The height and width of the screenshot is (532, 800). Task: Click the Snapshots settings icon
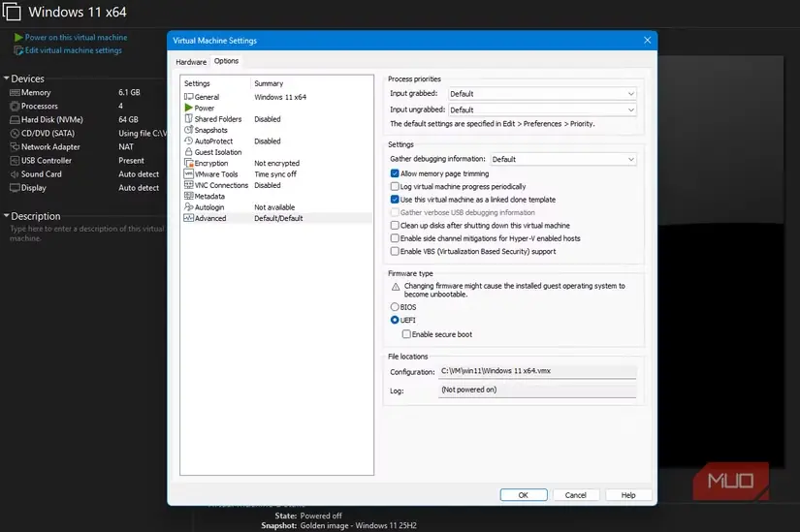click(189, 130)
